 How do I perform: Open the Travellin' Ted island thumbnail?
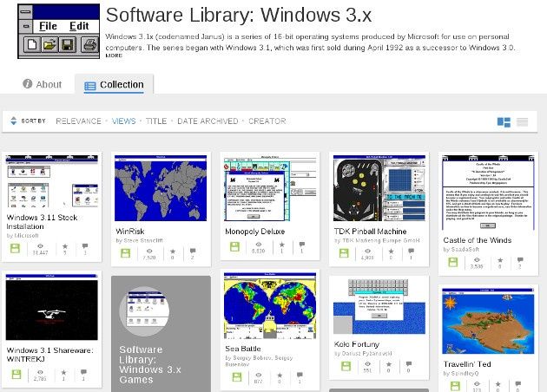[x=488, y=321]
